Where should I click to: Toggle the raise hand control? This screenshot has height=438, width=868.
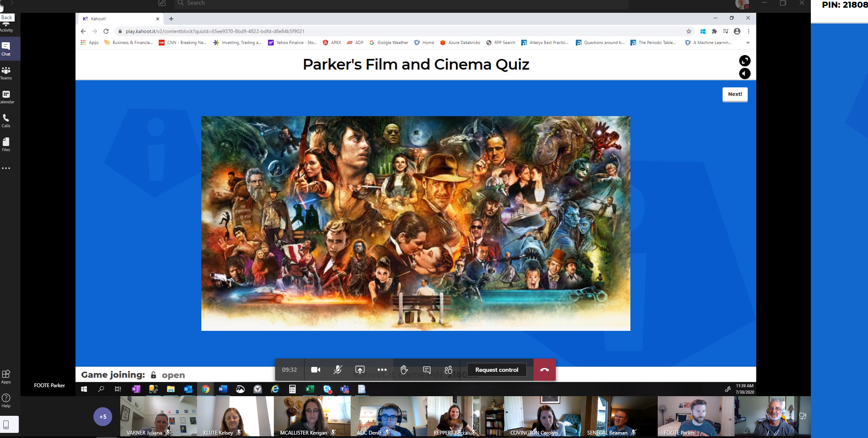tap(404, 370)
